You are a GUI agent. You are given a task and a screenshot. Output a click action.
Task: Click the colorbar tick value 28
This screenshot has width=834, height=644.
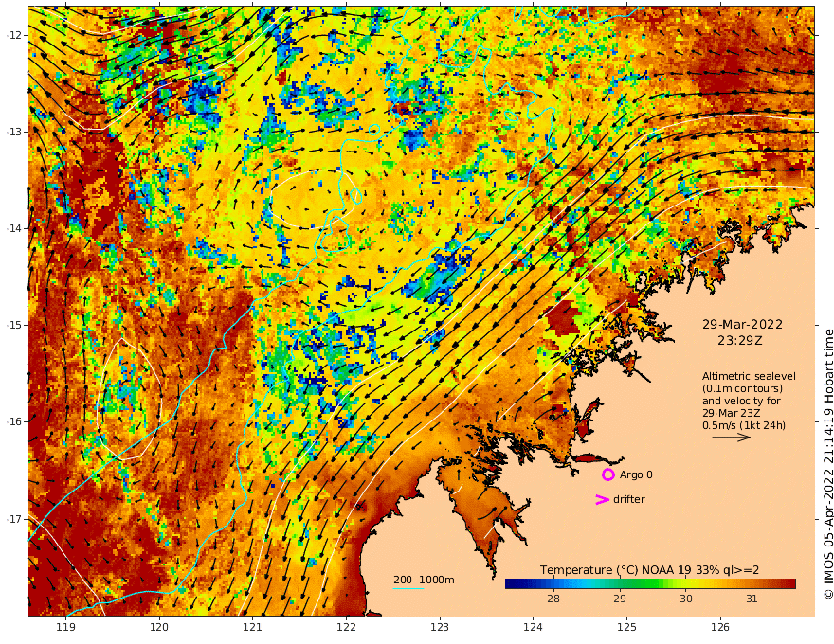pos(553,599)
